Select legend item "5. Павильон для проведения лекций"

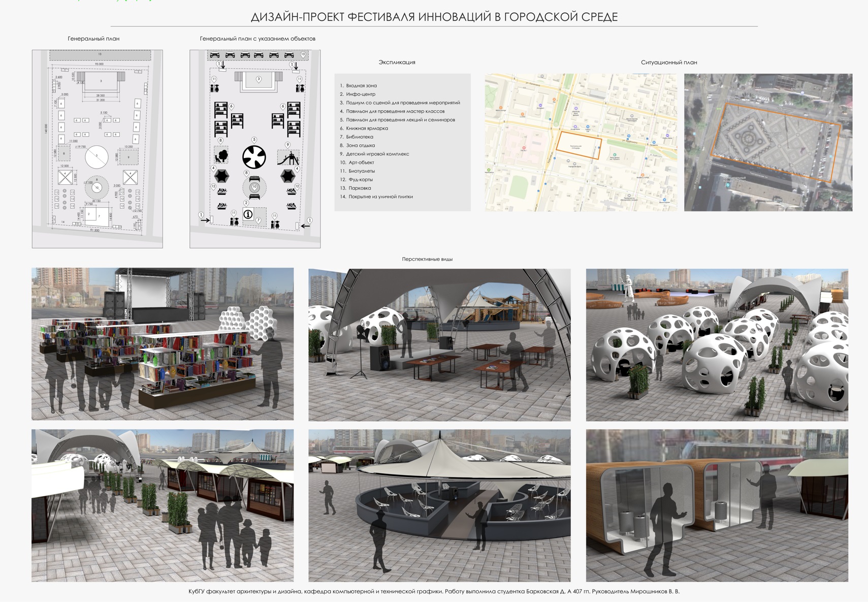point(397,120)
